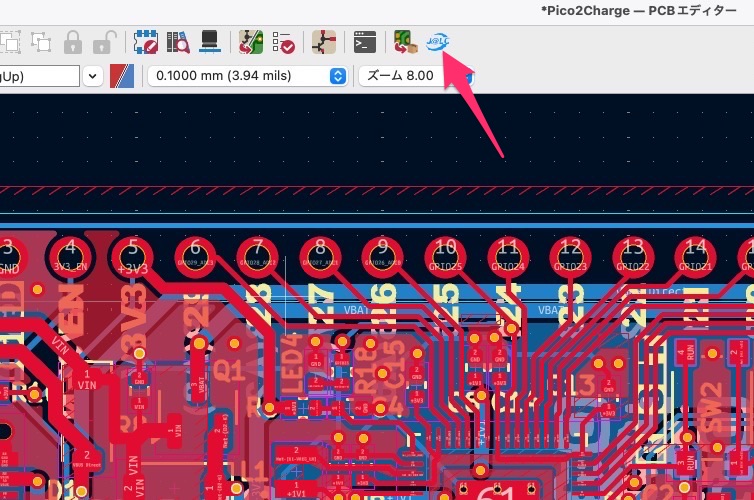Open the Footprint Editor
Screen dimensions: 754x500
pos(146,42)
